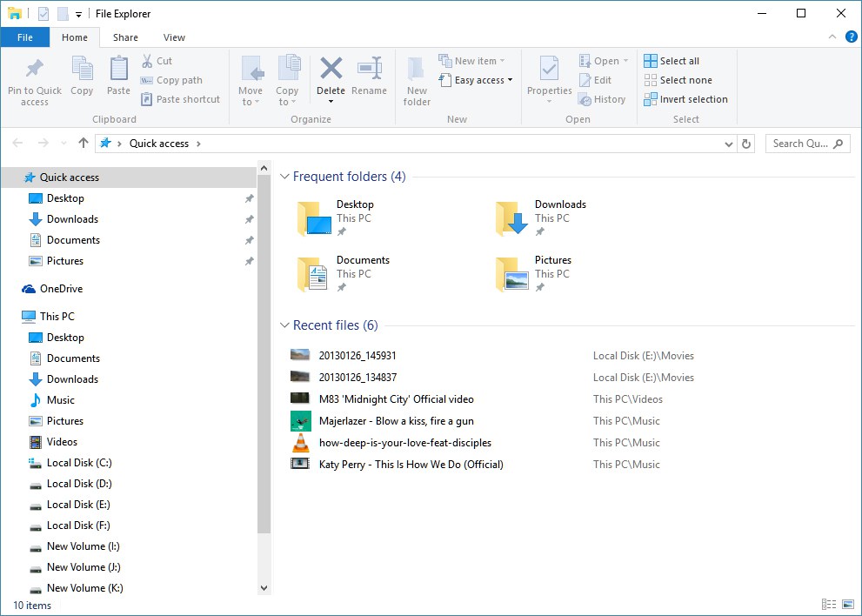Open the Pictures frequent folder icon

point(511,274)
